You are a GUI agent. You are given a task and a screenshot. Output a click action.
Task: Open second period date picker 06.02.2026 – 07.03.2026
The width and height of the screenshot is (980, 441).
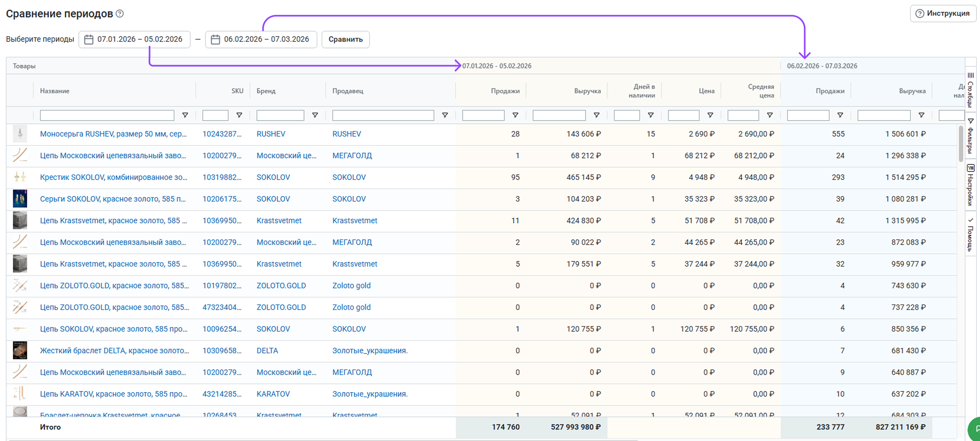[x=261, y=39]
